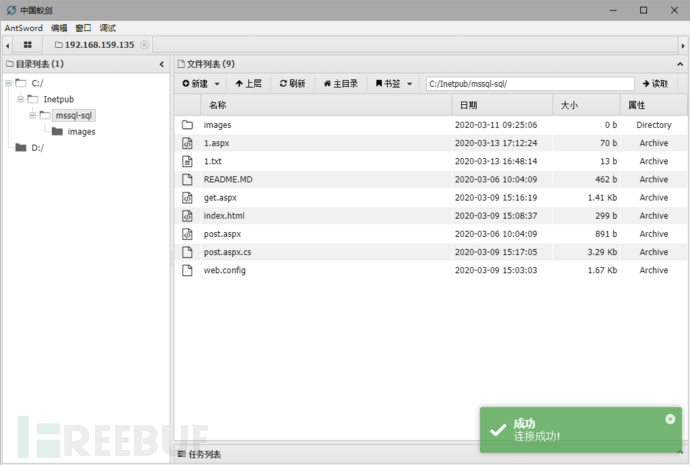
Task: Select mssql-sql folder in directory tree
Action: point(74,115)
